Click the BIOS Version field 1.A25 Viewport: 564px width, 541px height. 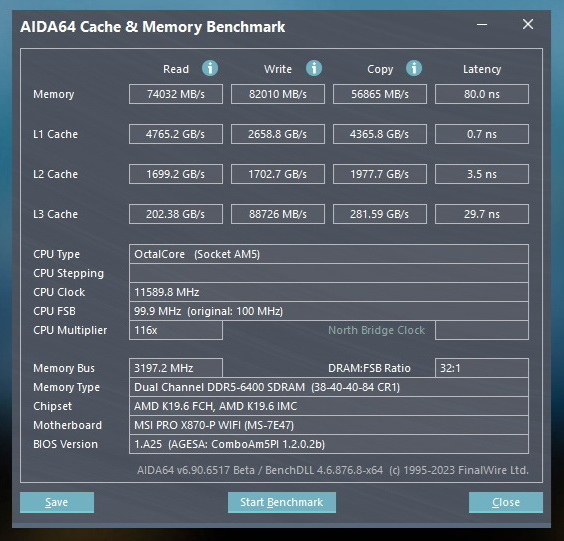pos(329,444)
